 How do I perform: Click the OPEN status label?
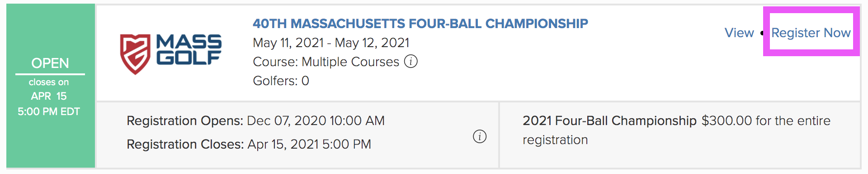pos(50,63)
